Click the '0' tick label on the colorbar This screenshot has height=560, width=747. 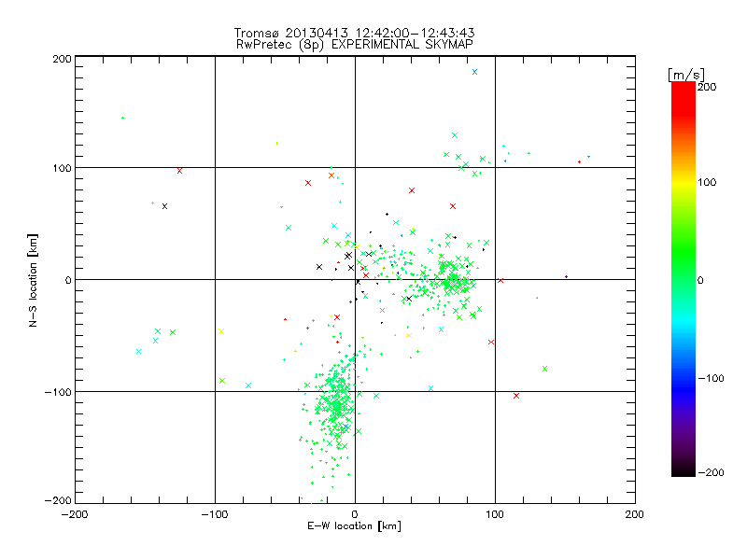point(699,280)
